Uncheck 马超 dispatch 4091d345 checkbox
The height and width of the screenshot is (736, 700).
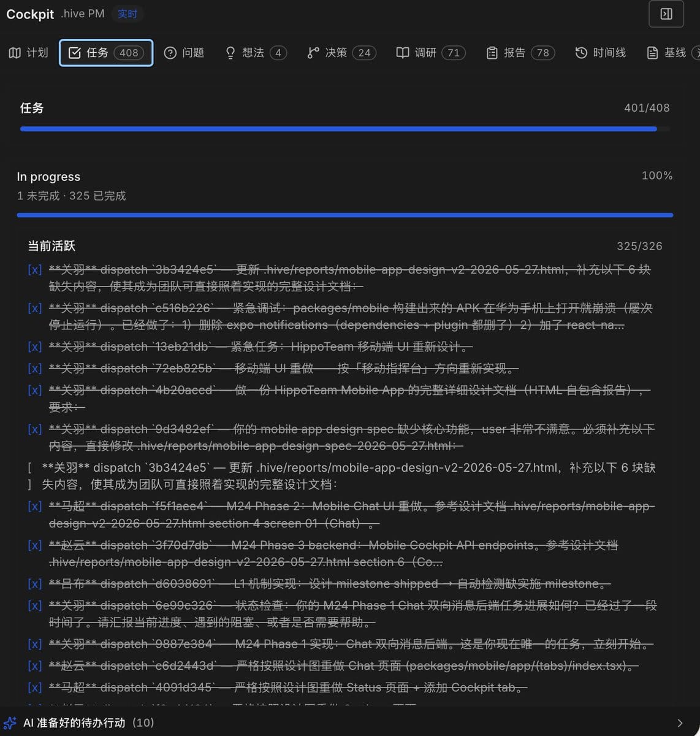pyautogui.click(x=35, y=688)
